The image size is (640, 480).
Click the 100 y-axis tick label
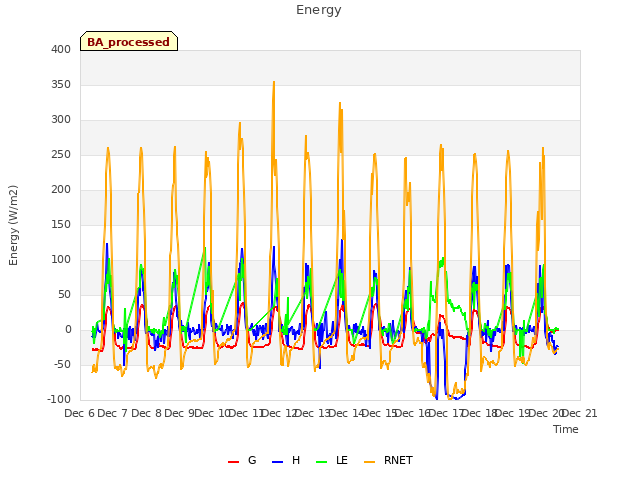61,260
